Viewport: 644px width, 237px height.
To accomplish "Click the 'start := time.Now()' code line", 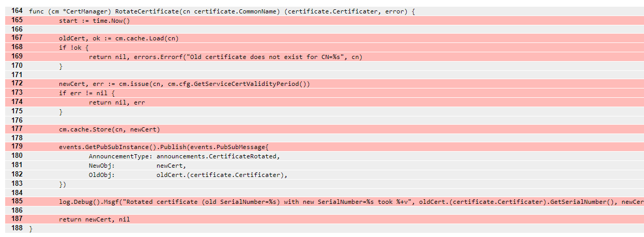I will [x=325, y=20].
